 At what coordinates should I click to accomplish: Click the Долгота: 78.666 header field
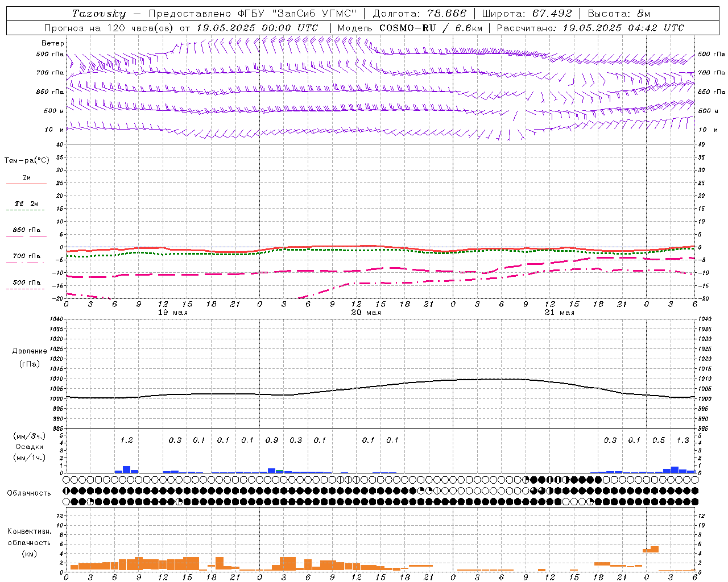[419, 14]
